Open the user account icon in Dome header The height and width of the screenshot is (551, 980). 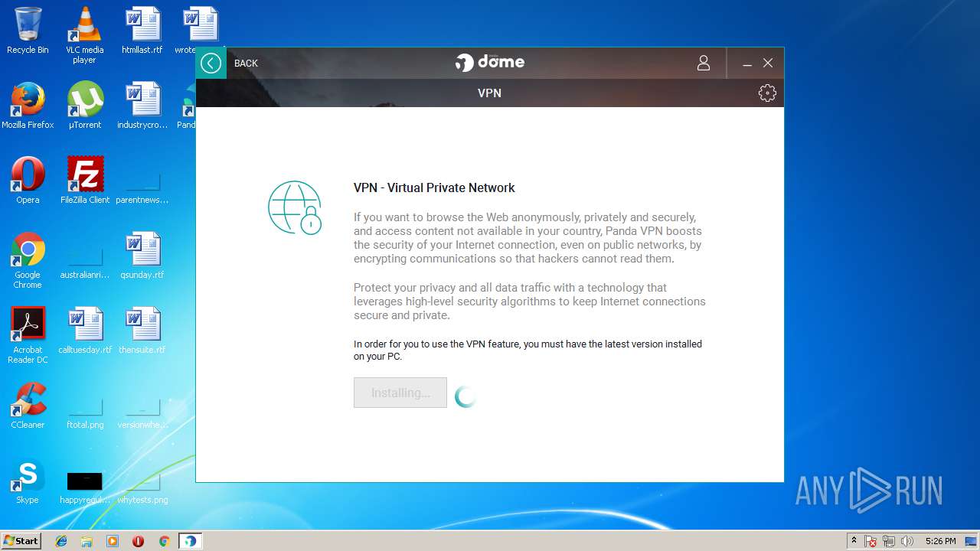tap(704, 63)
